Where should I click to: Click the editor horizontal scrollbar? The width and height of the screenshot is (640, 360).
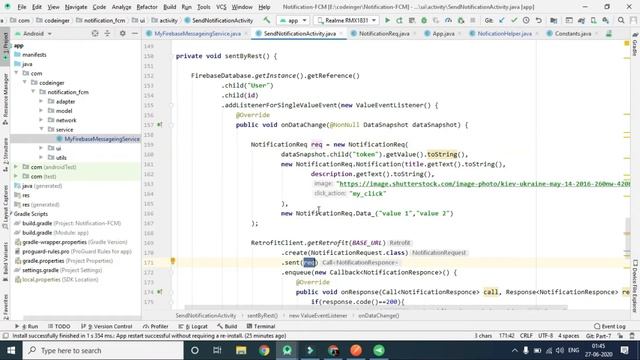pos(376,307)
